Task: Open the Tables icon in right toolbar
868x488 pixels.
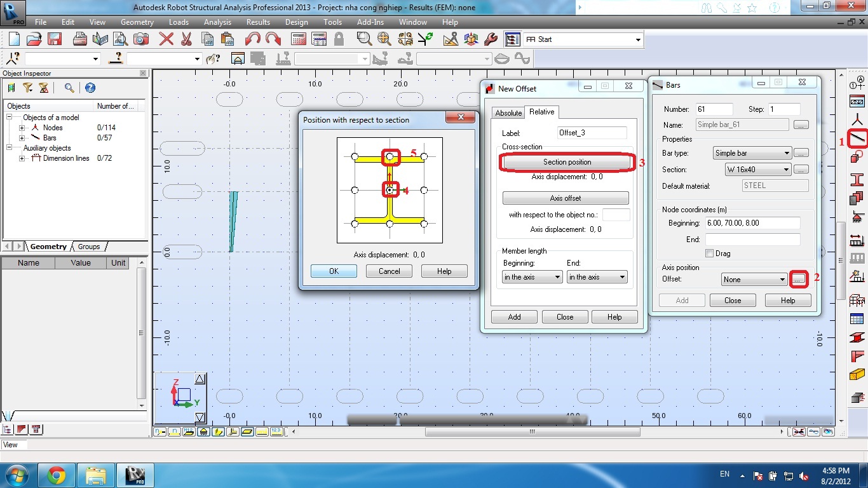Action: coord(857,318)
